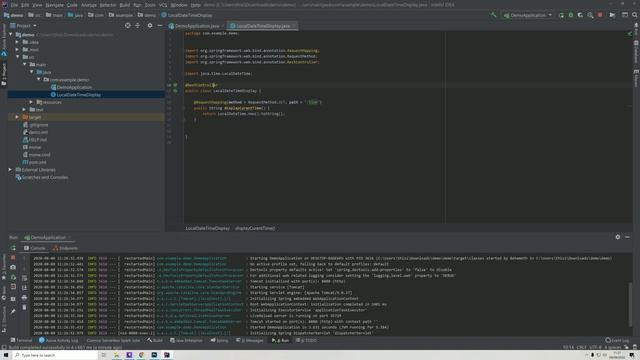
Task: Open the Edit menu
Action: pyautogui.click(x=25, y=5)
